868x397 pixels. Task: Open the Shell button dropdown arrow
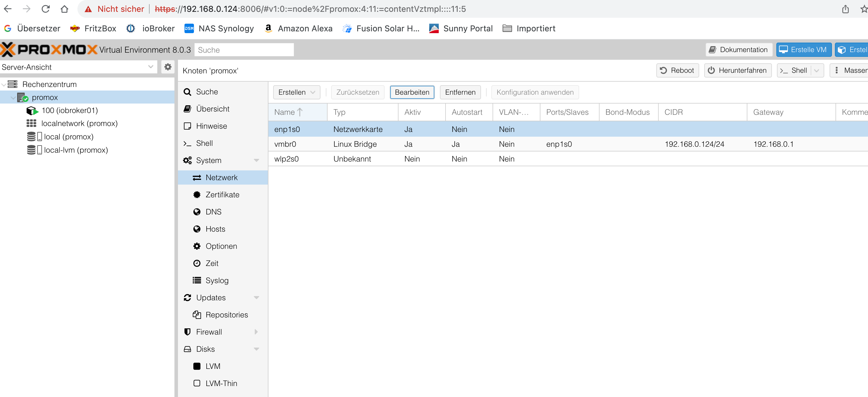pyautogui.click(x=817, y=70)
